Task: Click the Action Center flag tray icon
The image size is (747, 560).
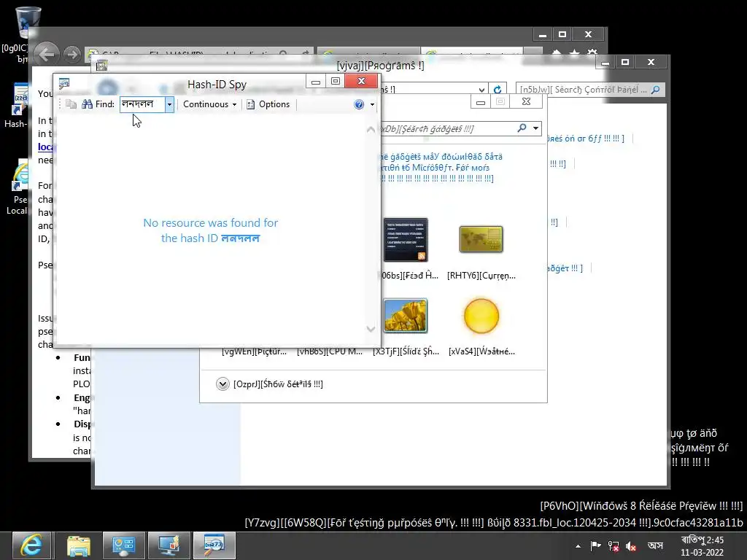Action: click(595, 545)
